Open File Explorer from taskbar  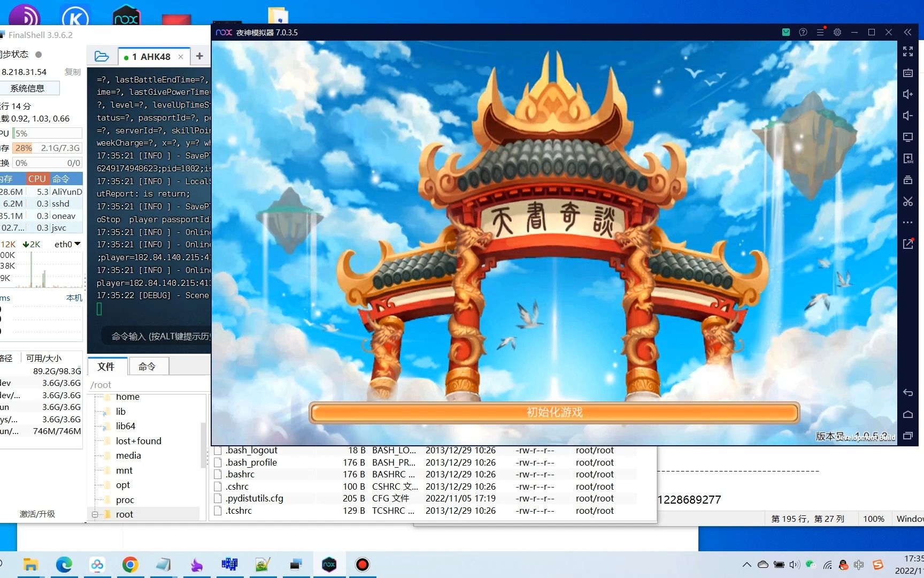pyautogui.click(x=30, y=565)
